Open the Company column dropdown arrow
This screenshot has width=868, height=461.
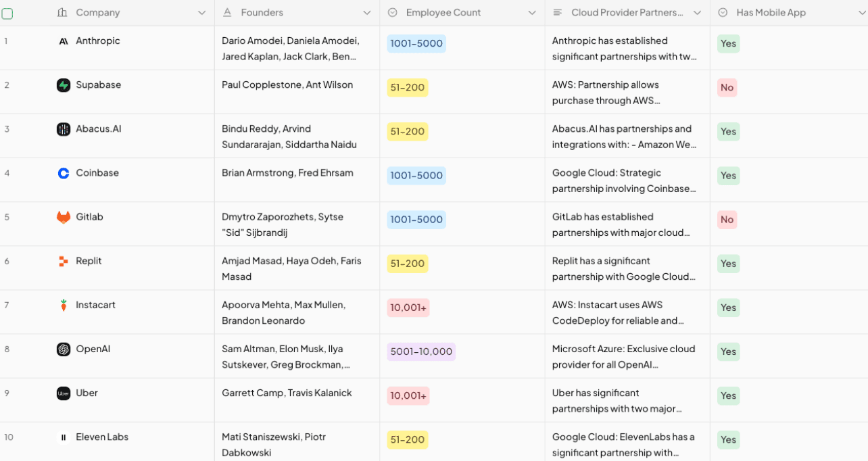[x=201, y=13]
